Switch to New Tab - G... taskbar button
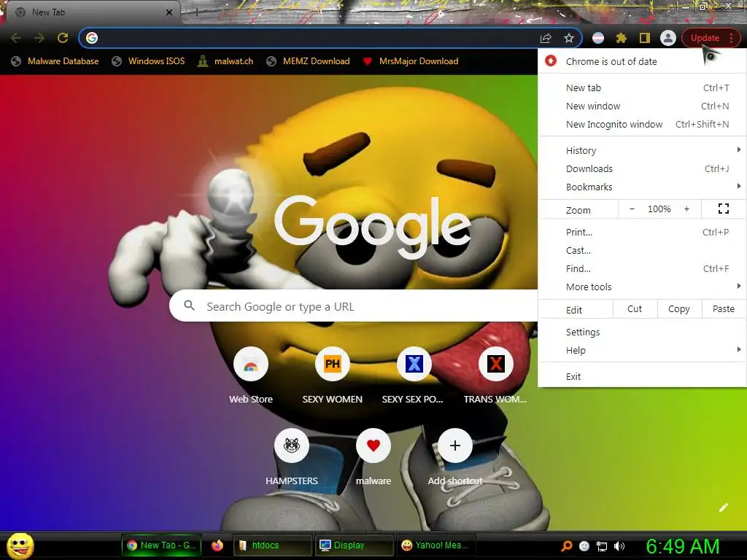Screen dimensions: 747x560 (161, 545)
